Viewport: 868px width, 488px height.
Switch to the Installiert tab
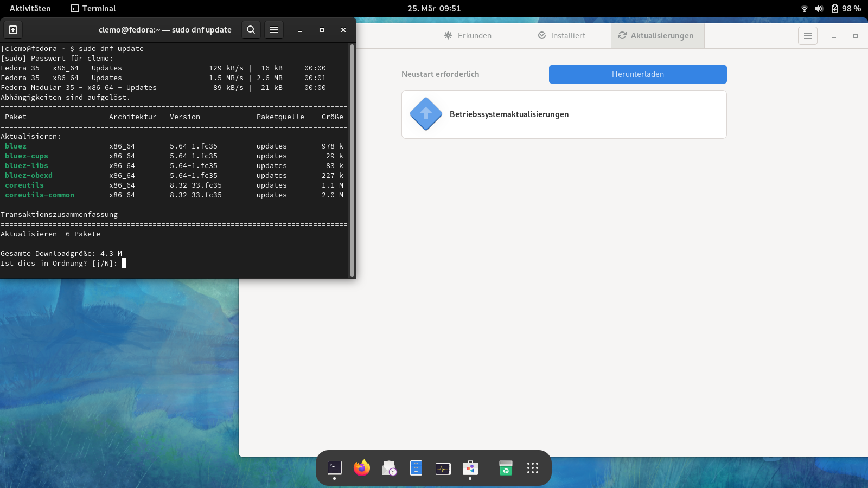coord(562,36)
